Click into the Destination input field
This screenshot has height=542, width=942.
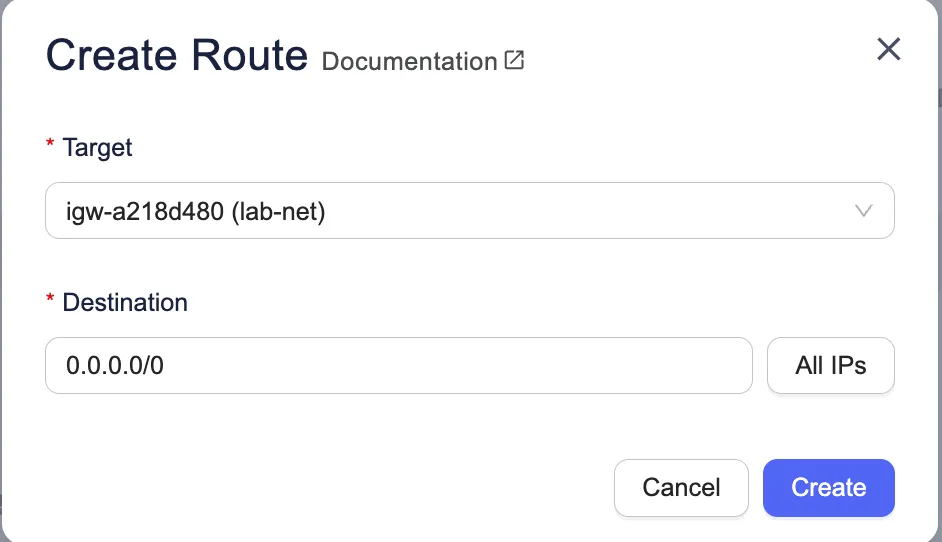pyautogui.click(x=398, y=366)
